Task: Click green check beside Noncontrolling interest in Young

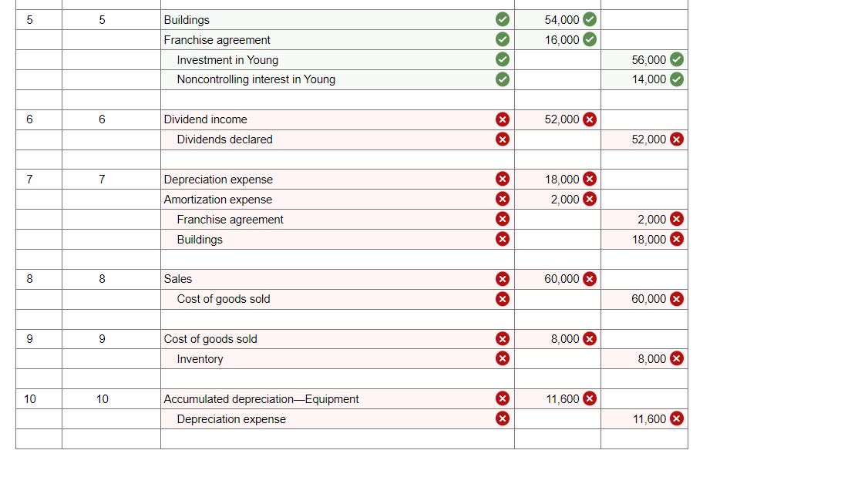Action: click(502, 79)
